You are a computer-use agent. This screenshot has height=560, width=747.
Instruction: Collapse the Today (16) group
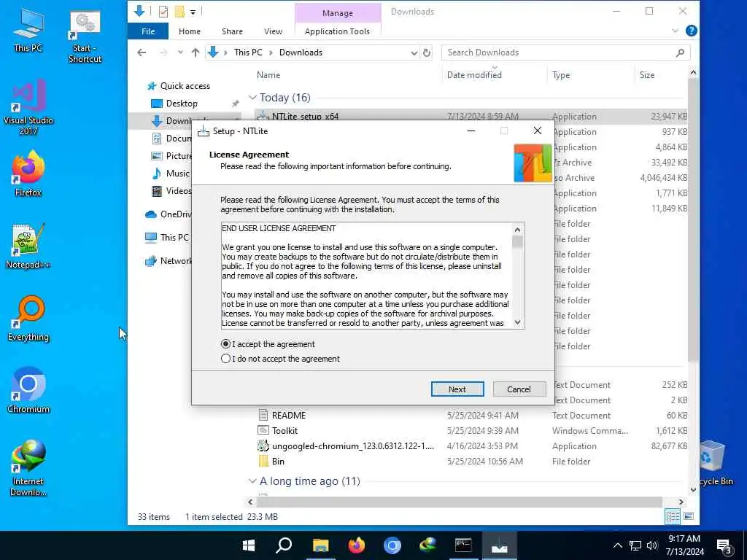[x=252, y=97]
